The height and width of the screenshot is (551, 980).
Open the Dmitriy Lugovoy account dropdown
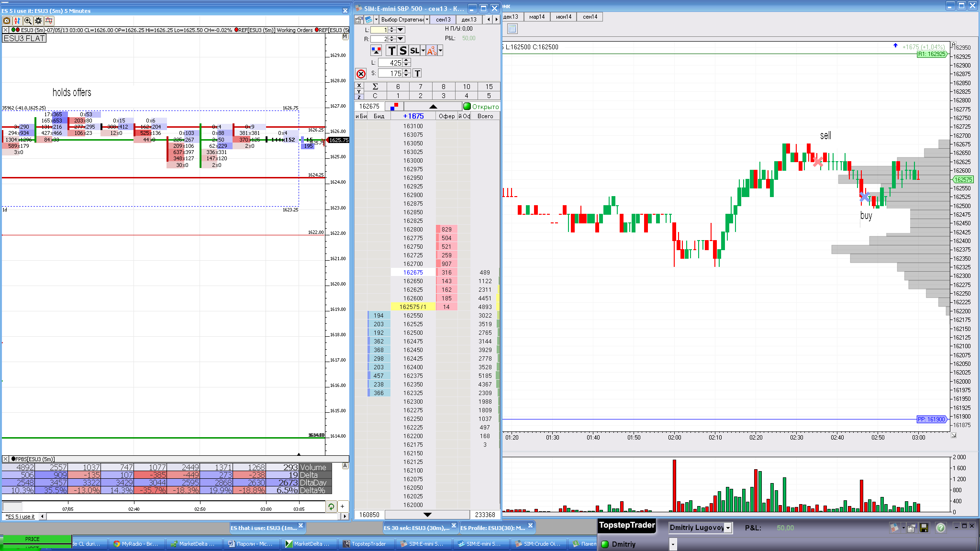point(728,528)
